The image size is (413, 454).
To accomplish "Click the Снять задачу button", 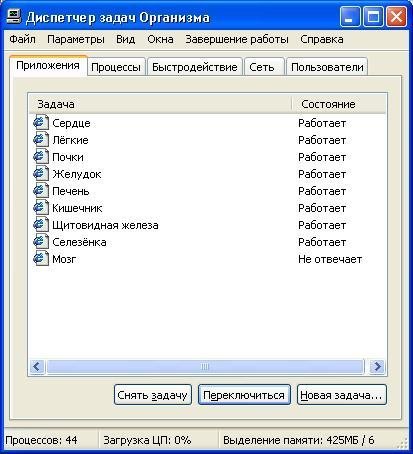I will pyautogui.click(x=153, y=395).
